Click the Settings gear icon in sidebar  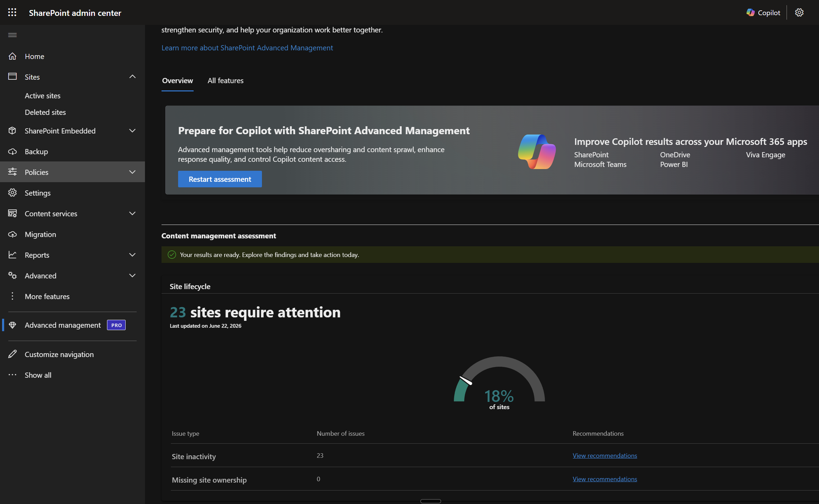pyautogui.click(x=12, y=193)
